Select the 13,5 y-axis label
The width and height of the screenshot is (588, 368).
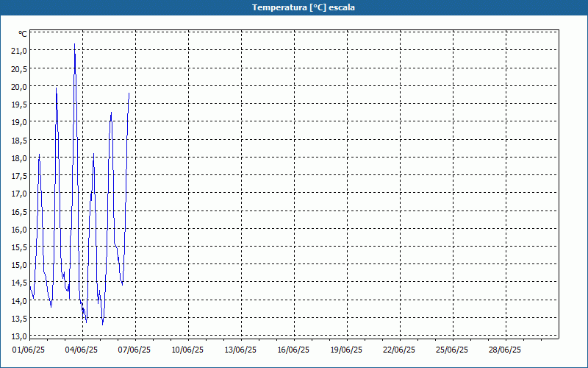click(19, 319)
